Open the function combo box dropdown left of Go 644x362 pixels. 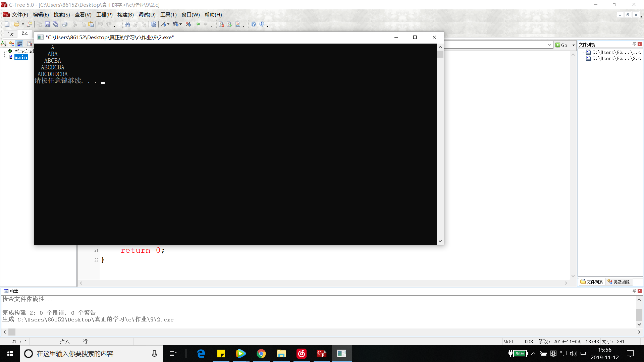point(549,45)
